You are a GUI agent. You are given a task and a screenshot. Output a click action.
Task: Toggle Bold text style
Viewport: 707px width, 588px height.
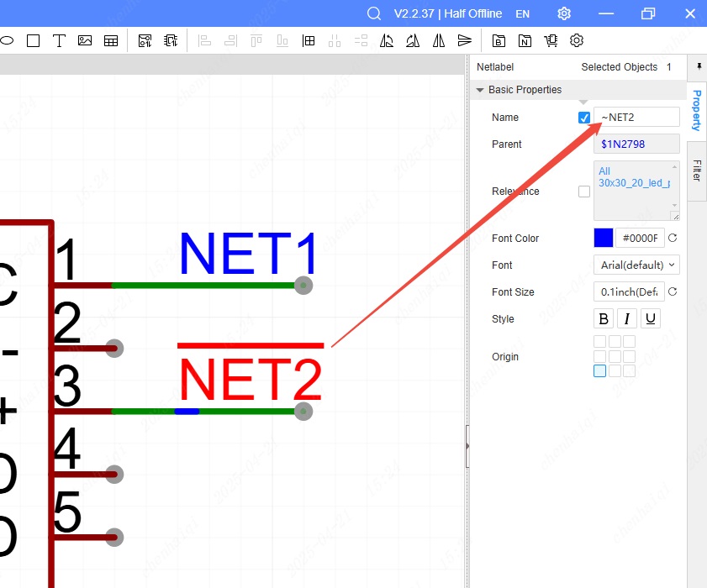[x=604, y=319]
